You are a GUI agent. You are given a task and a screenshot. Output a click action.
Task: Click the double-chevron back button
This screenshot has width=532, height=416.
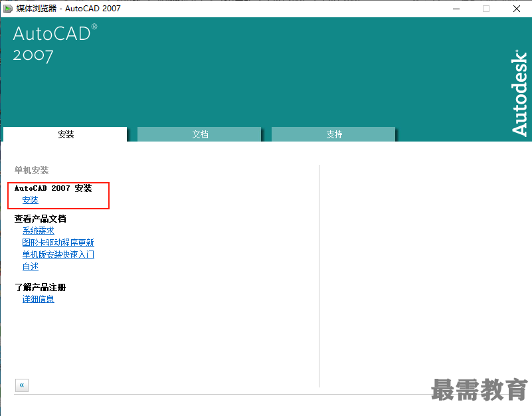22,385
